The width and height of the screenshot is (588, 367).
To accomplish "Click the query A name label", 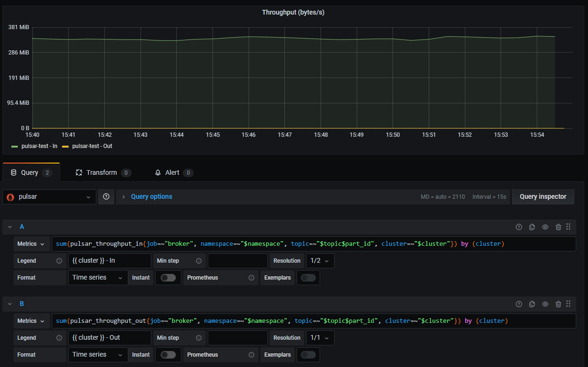I will click(22, 227).
